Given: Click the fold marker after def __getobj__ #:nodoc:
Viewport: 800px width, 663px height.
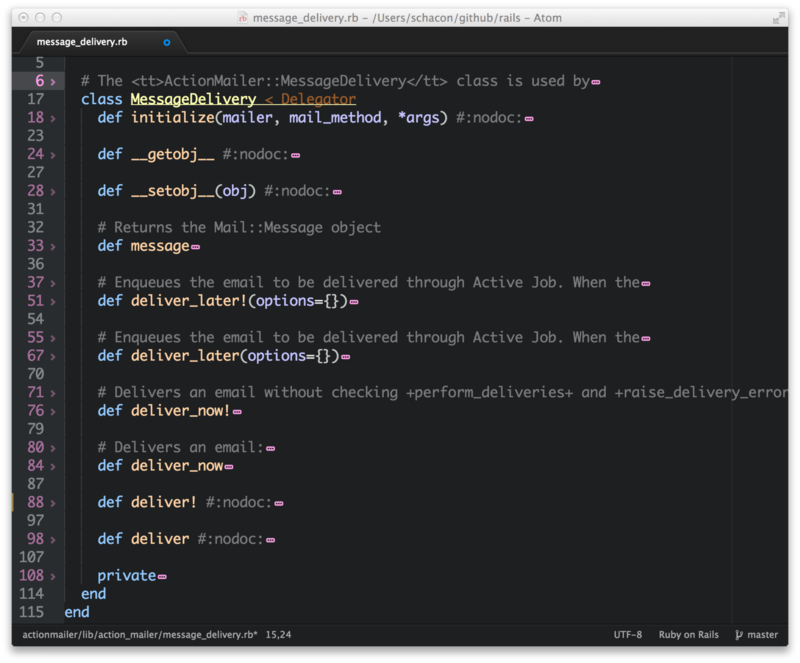Looking at the screenshot, I should (295, 155).
